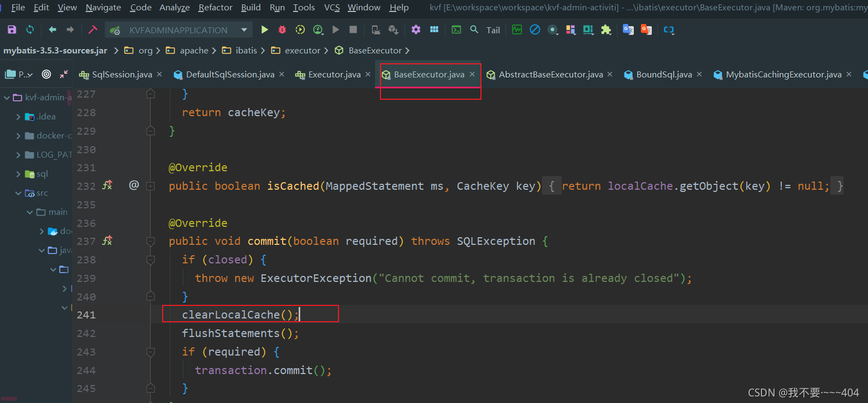The width and height of the screenshot is (868, 403).
Task: Click the Synchronize refresh icon
Action: [30, 29]
